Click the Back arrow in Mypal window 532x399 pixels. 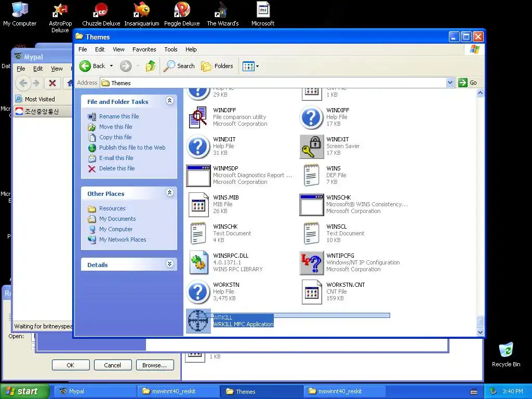[23, 83]
